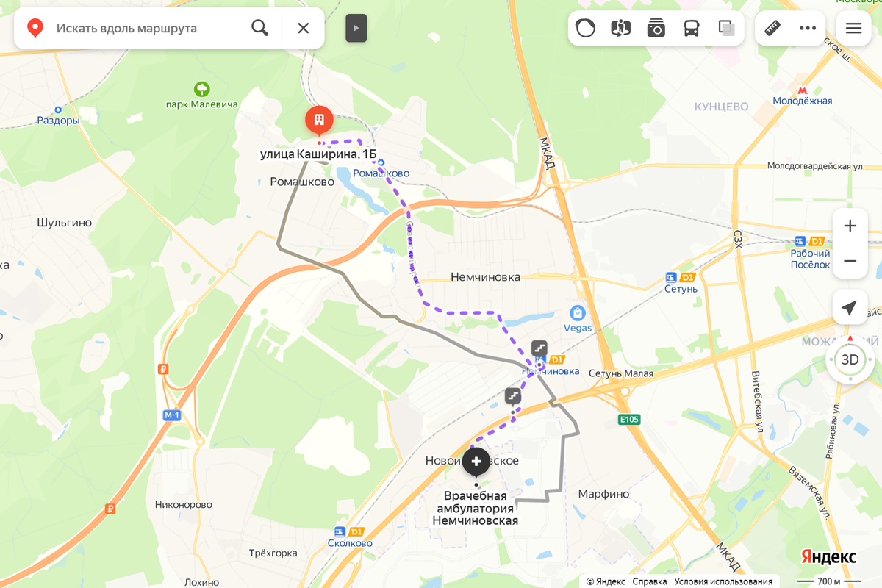Click inside the search along route field
882x588 pixels.
[147, 28]
